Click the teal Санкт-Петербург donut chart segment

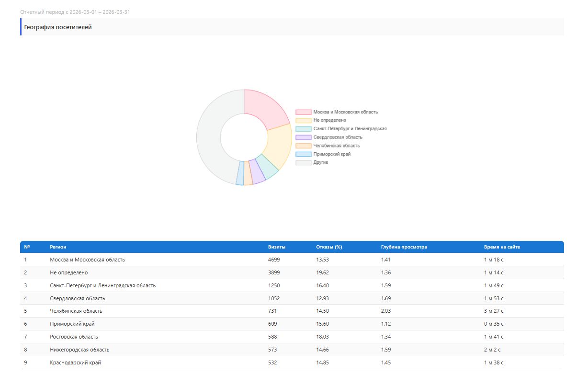pyautogui.click(x=267, y=166)
